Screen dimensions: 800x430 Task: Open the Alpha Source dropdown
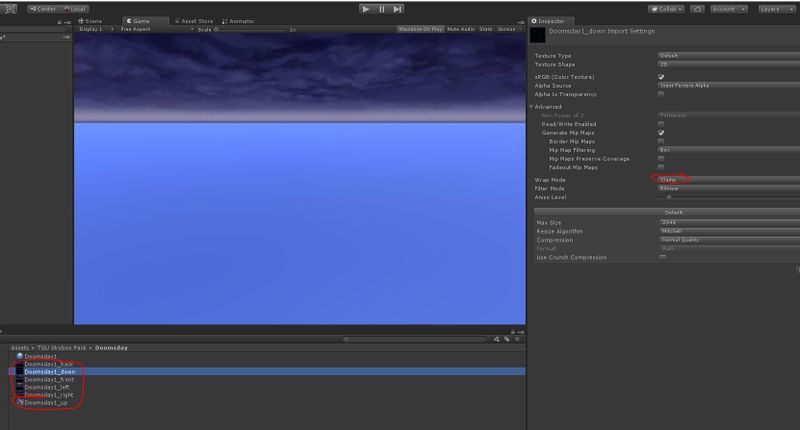point(729,85)
